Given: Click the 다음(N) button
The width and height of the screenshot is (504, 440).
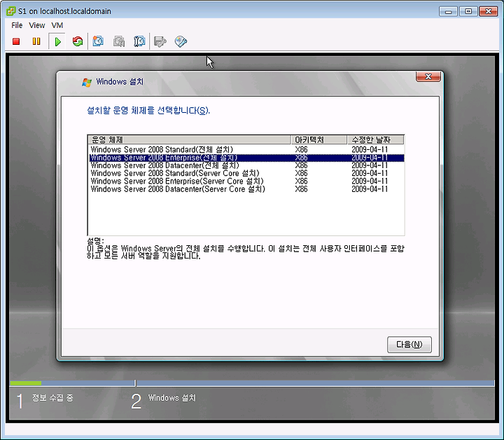Looking at the screenshot, I should click(x=409, y=345).
